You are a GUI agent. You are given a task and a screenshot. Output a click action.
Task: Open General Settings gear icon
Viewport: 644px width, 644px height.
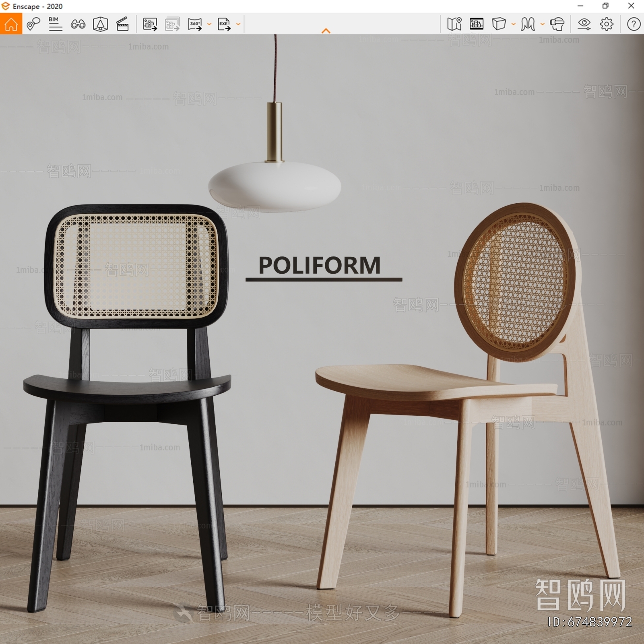click(607, 24)
